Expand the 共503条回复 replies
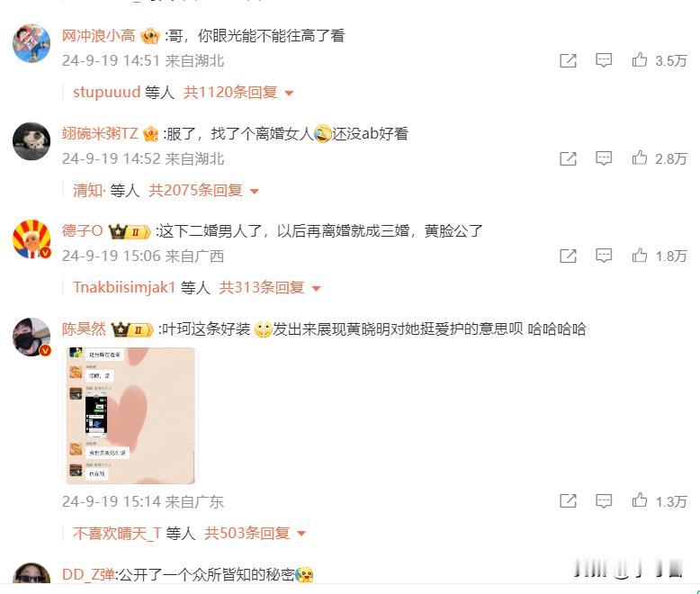Viewport: 700px width, 594px height. 255,533
